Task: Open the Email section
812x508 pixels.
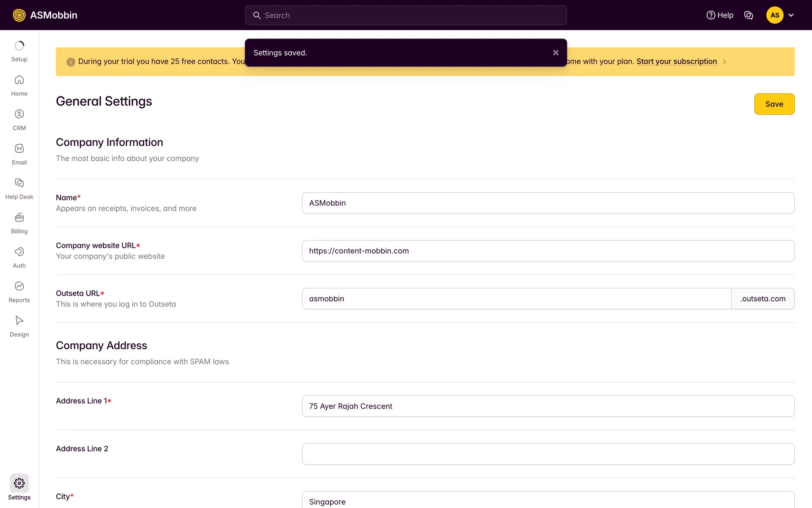Action: tap(19, 154)
